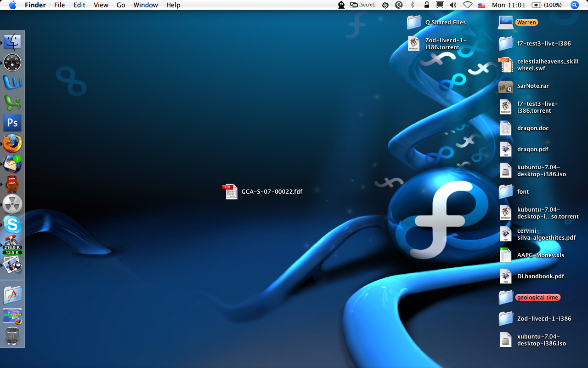Open Preview from the Dock
Screen dimensions: 588x368
click(x=12, y=265)
